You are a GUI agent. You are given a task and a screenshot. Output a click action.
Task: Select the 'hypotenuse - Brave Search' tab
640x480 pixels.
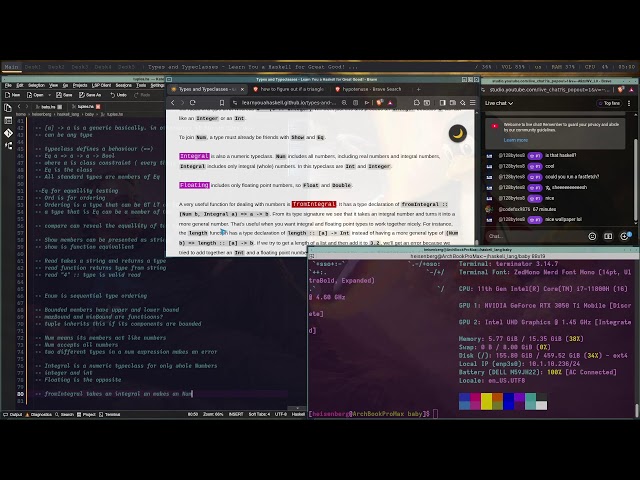pyautogui.click(x=369, y=89)
